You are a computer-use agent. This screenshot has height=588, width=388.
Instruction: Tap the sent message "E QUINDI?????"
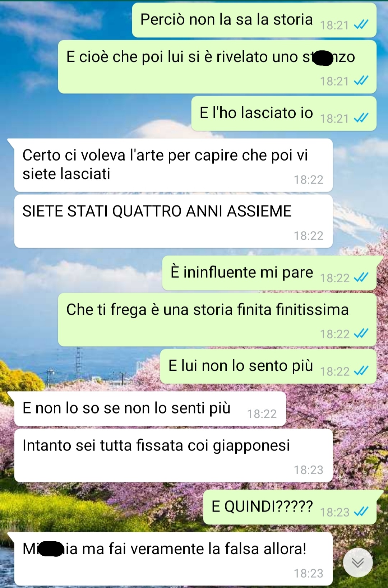click(290, 507)
